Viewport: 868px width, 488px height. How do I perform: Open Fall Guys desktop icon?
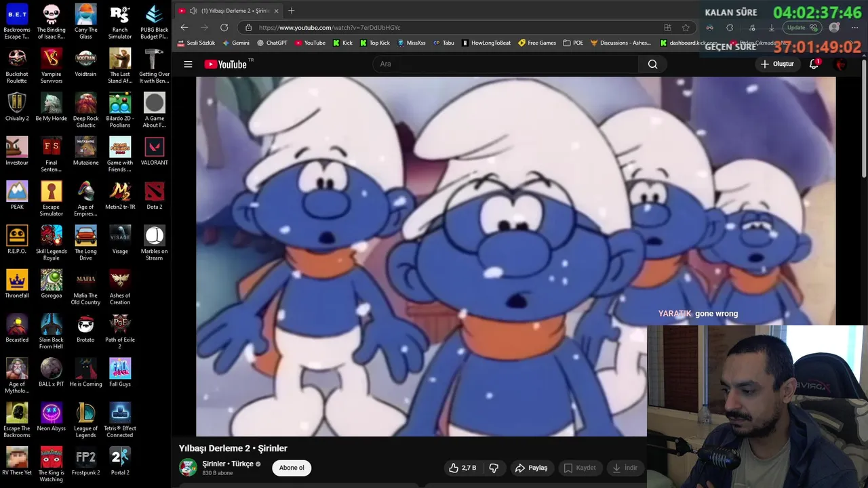click(x=120, y=372)
